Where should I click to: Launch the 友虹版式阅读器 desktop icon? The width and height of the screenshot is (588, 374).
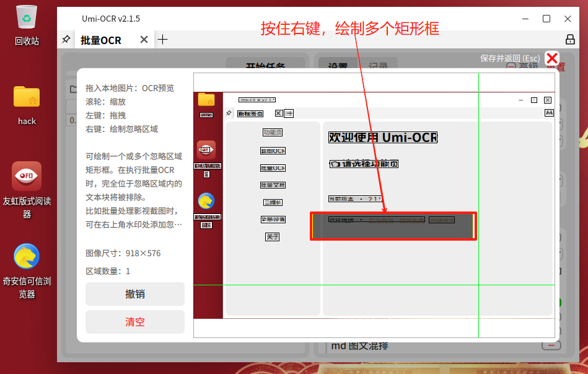(27, 190)
